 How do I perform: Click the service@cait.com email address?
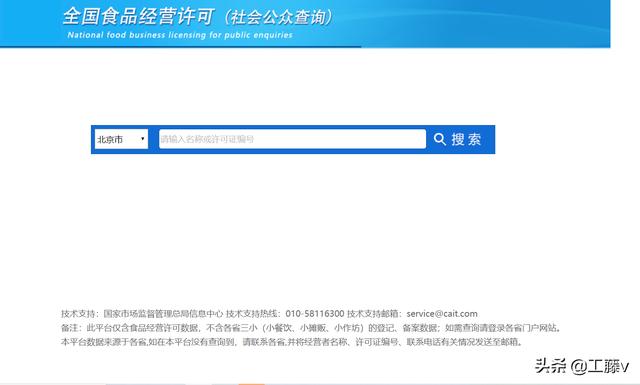point(442,314)
